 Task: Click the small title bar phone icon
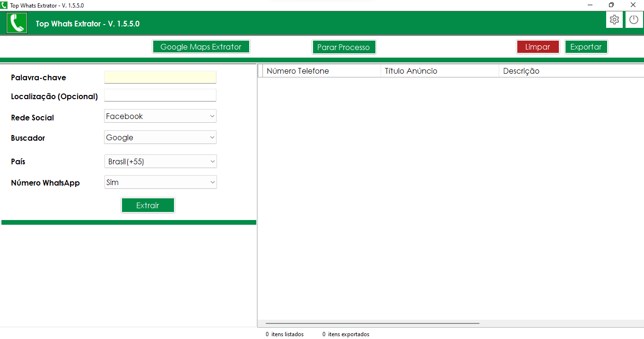4,5
